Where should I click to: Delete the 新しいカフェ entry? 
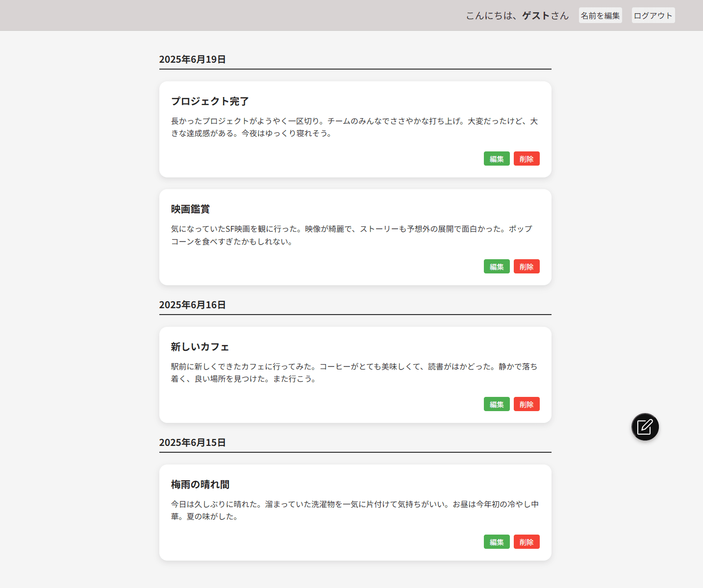pos(526,404)
